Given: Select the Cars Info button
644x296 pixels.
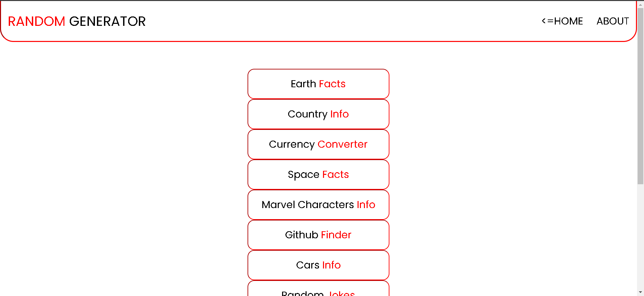Looking at the screenshot, I should tap(318, 265).
